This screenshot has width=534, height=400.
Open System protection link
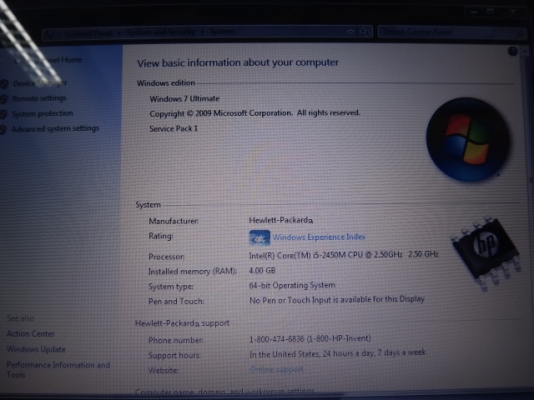point(42,113)
